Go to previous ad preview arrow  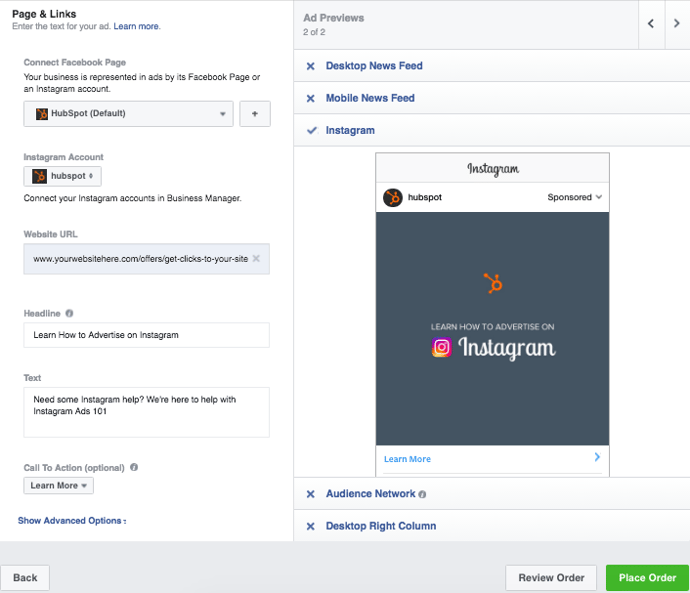[x=651, y=24]
